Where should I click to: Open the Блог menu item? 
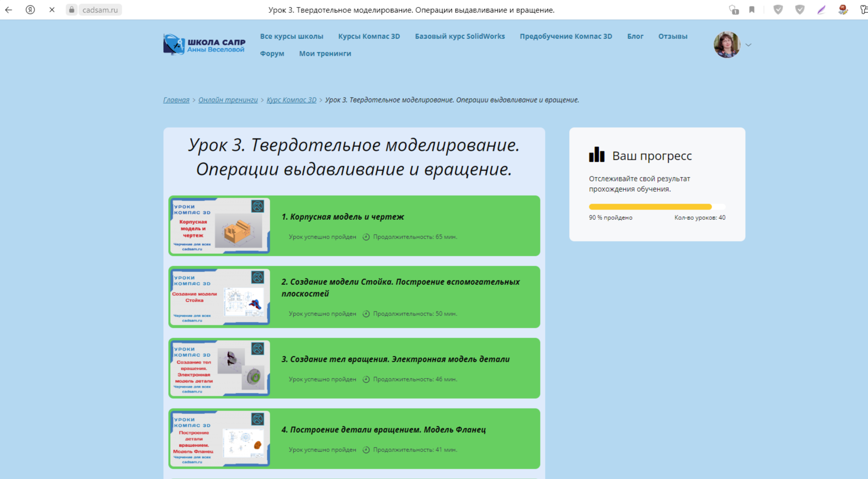pyautogui.click(x=635, y=36)
